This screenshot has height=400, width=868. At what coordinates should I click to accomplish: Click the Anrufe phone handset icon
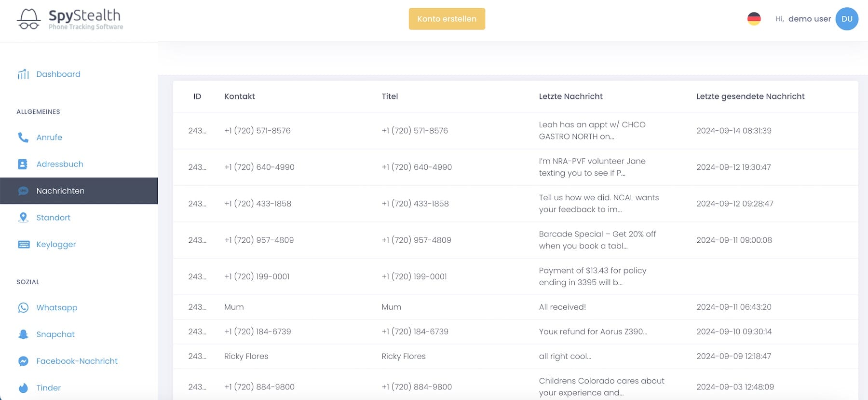tap(23, 137)
